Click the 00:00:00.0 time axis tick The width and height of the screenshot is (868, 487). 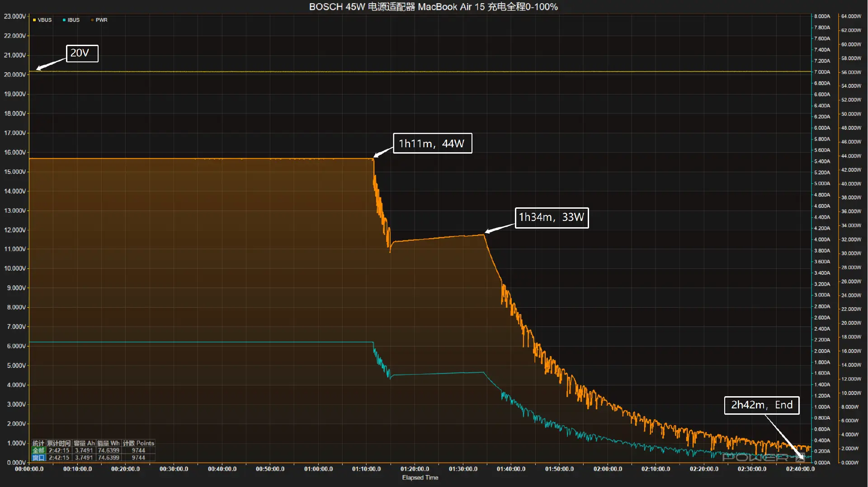(x=29, y=469)
